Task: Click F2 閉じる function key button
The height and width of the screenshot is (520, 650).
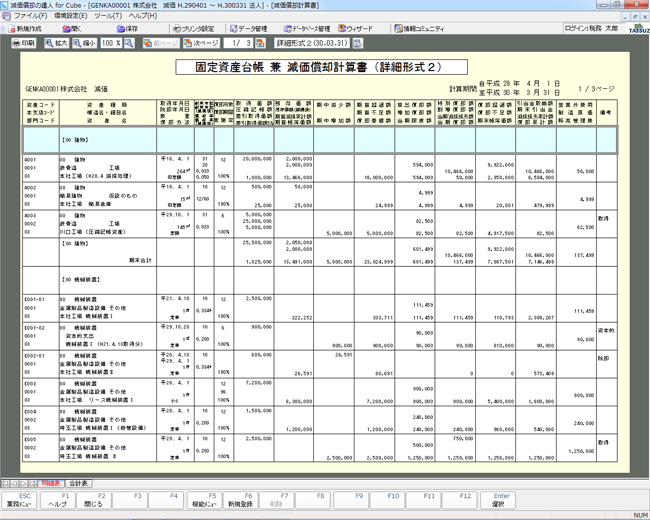Action: [94, 500]
